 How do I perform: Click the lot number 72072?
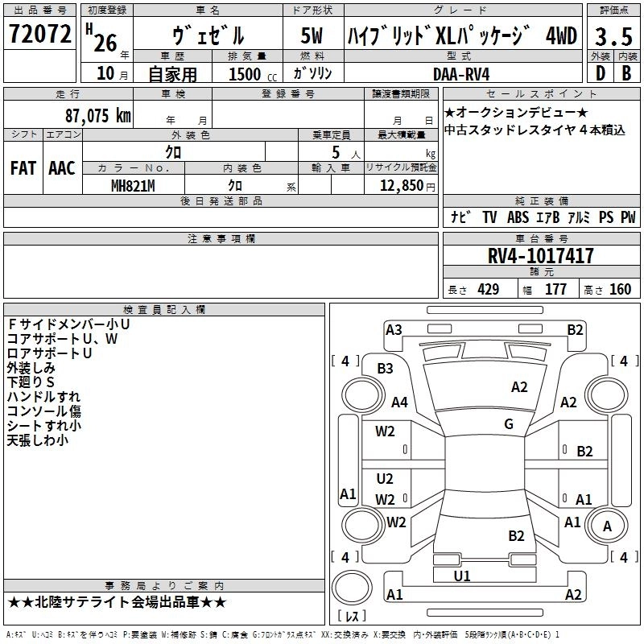click(39, 35)
